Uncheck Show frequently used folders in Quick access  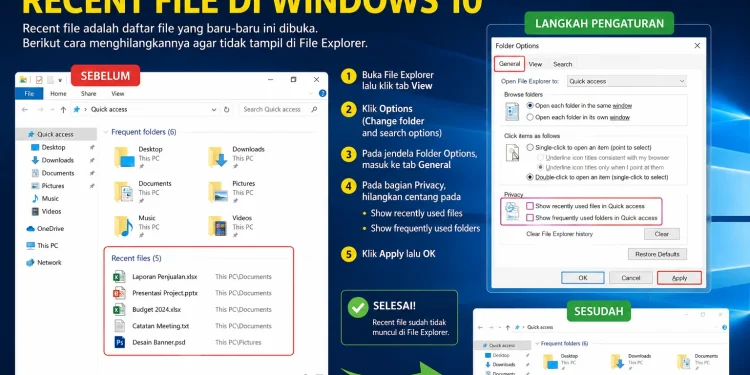click(530, 218)
